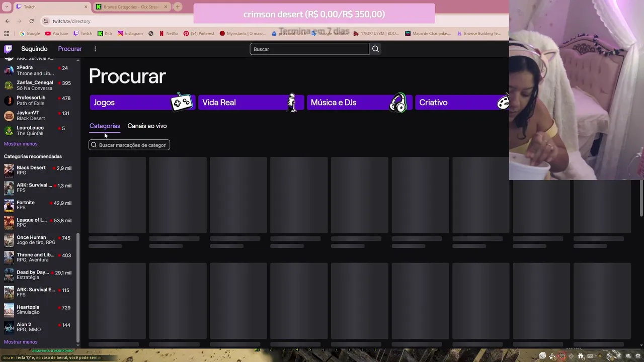Collapse followed channels with Mostrar menos
Viewport: 644px width, 362px height.
point(21,144)
